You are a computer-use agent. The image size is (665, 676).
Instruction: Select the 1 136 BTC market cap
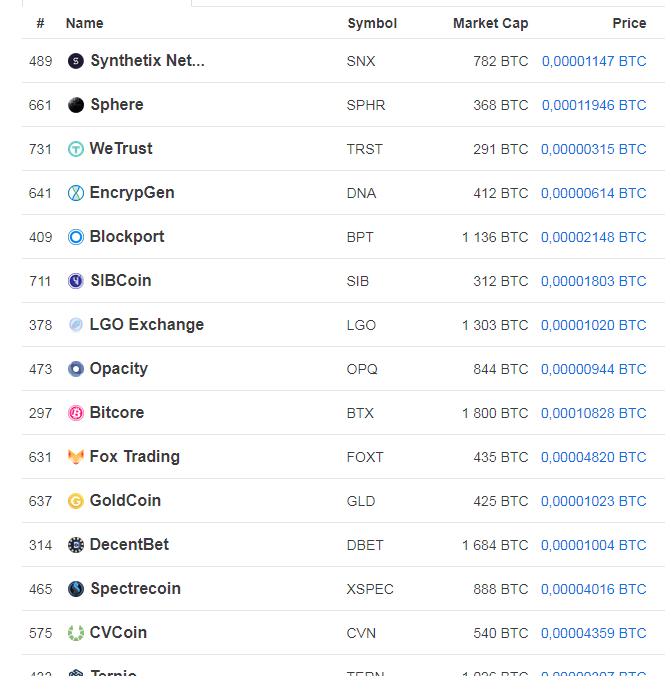coord(495,237)
